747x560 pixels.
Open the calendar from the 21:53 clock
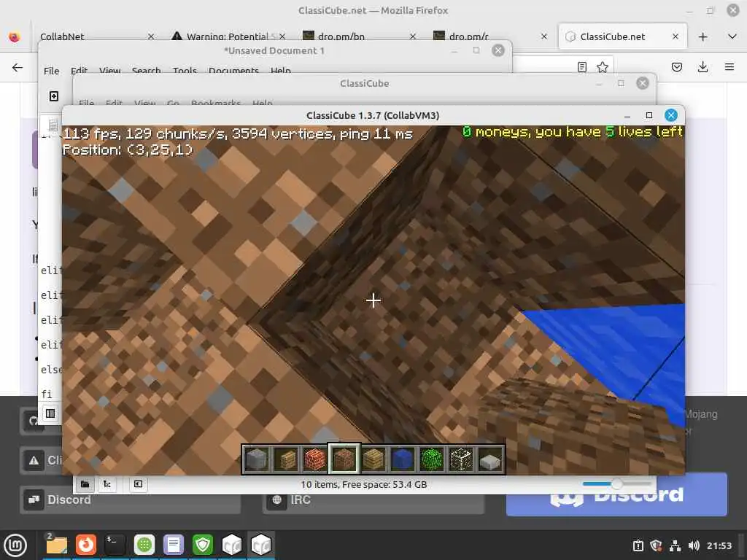click(719, 545)
